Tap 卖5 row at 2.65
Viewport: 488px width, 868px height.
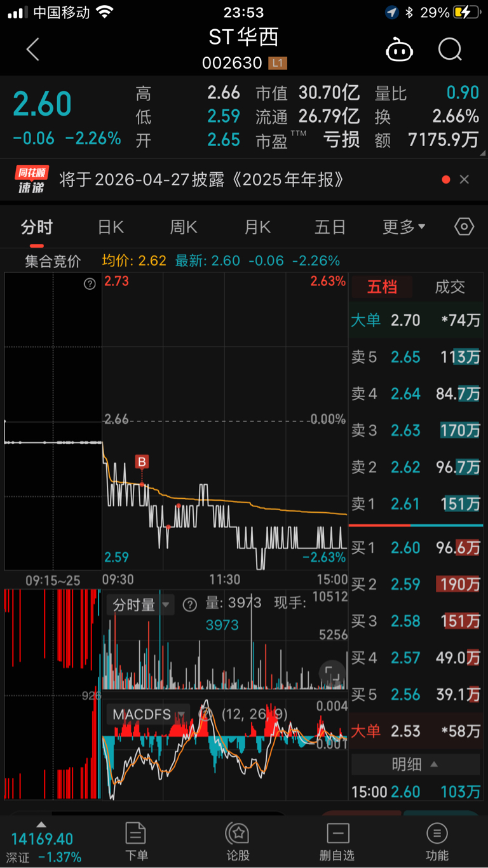tap(416, 357)
